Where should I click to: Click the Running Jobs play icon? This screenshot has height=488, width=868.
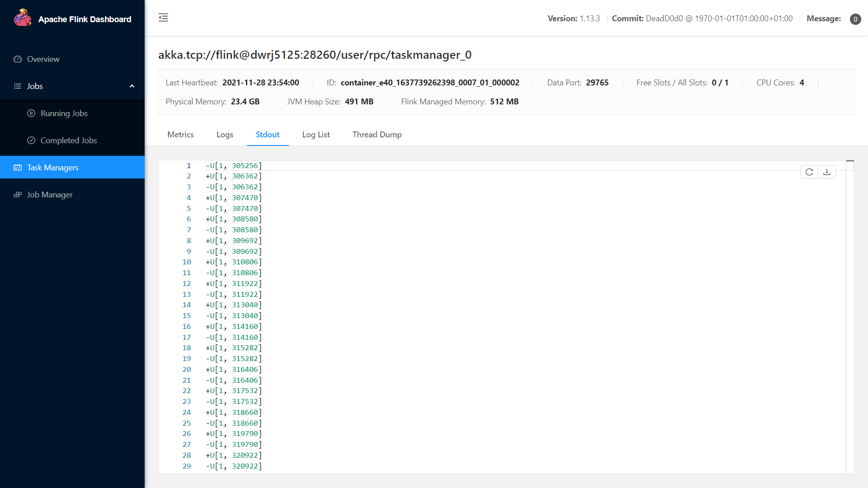click(31, 113)
